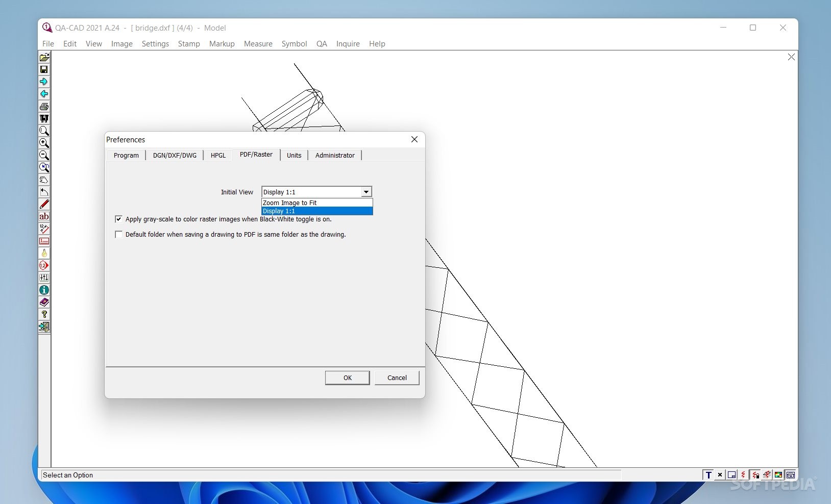Select the 'ab' text markup tool
The height and width of the screenshot is (504, 831).
44,216
